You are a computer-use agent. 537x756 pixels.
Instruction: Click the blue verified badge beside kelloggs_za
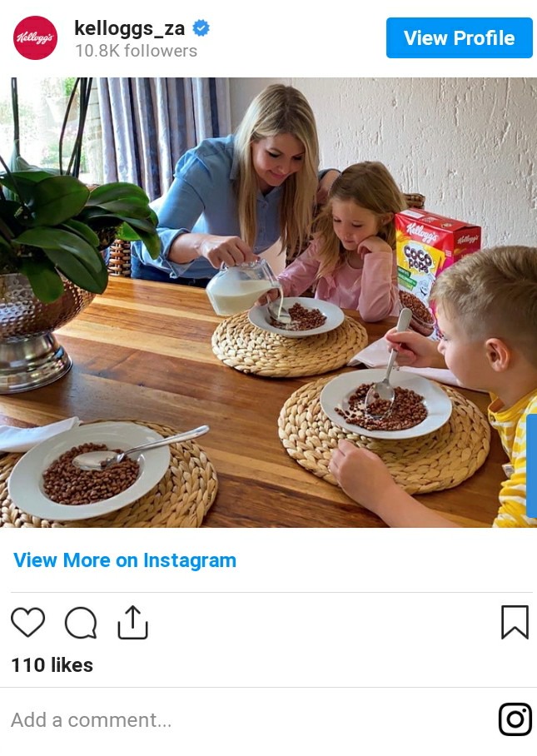(x=201, y=28)
